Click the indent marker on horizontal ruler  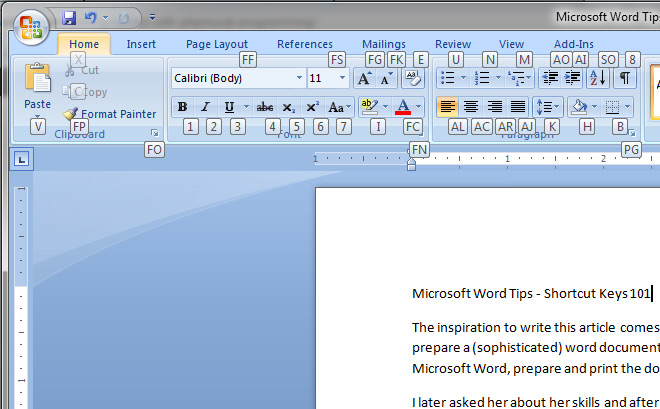pyautogui.click(x=412, y=165)
